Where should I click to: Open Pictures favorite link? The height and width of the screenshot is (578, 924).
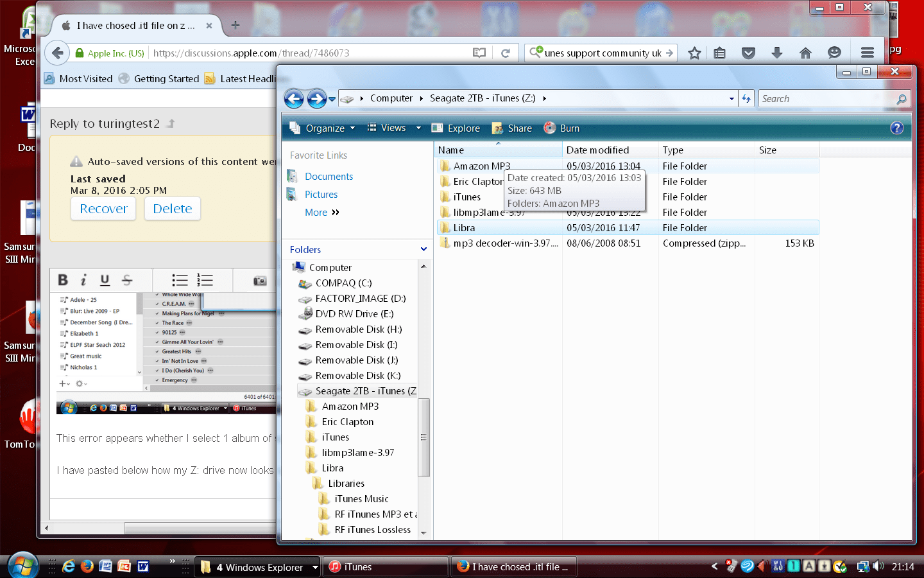(321, 195)
